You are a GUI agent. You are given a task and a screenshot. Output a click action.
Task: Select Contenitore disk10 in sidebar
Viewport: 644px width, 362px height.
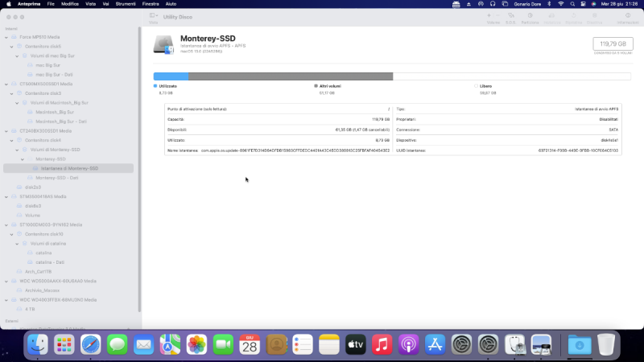44,234
